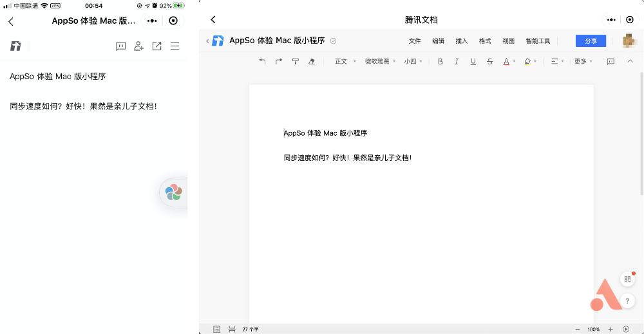Collapse the toolbar with the up chevron
Viewport: 644px width, 334px height.
(x=630, y=61)
